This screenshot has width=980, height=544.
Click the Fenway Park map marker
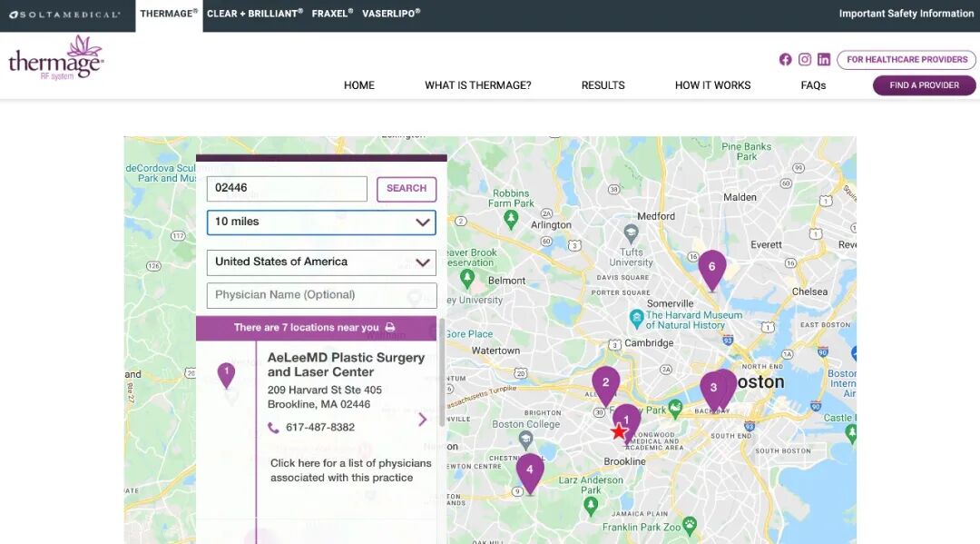pyautogui.click(x=675, y=409)
